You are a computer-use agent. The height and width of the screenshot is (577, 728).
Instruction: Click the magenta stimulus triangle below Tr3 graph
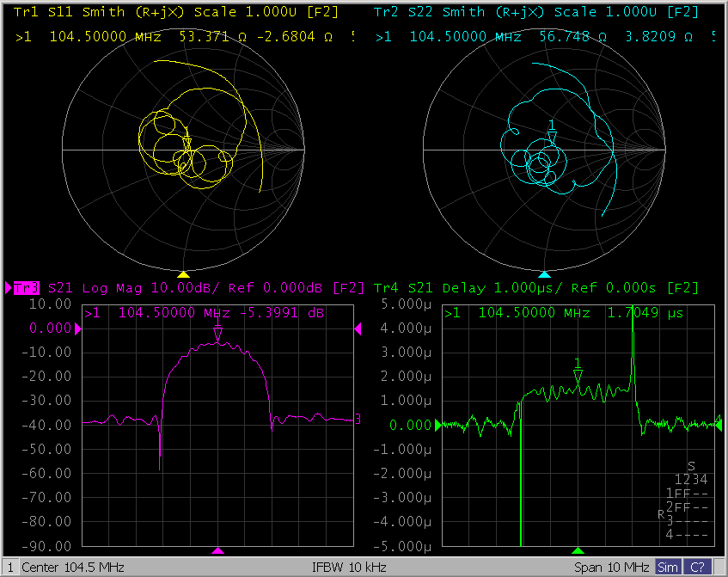pyautogui.click(x=218, y=550)
